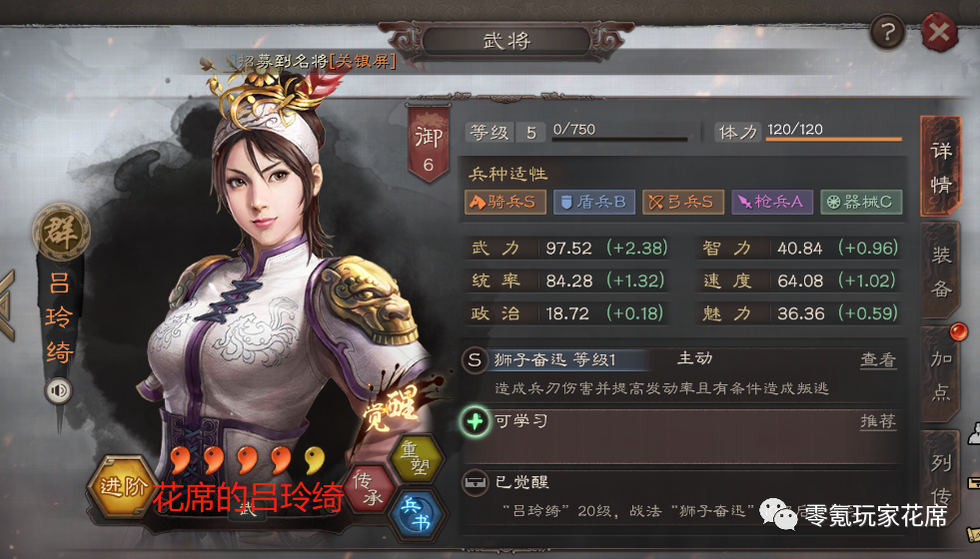The width and height of the screenshot is (980, 559).
Task: Click 查看 to view skill details
Action: (877, 359)
